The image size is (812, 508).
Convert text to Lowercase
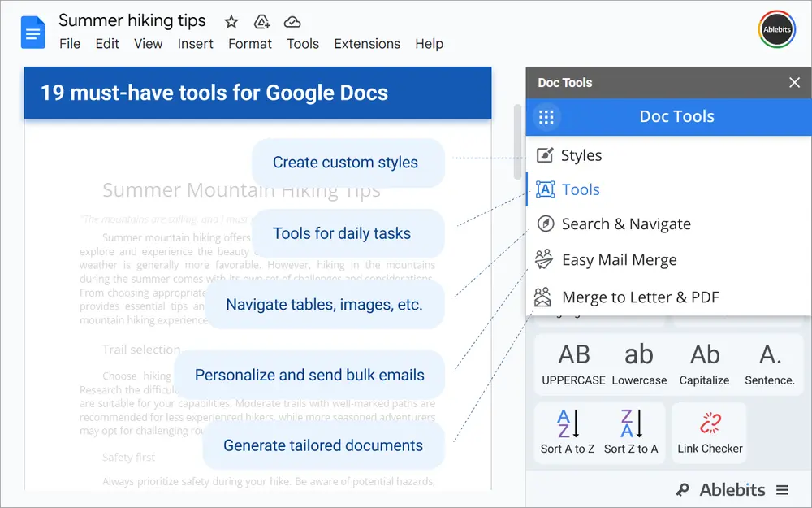[x=638, y=363]
